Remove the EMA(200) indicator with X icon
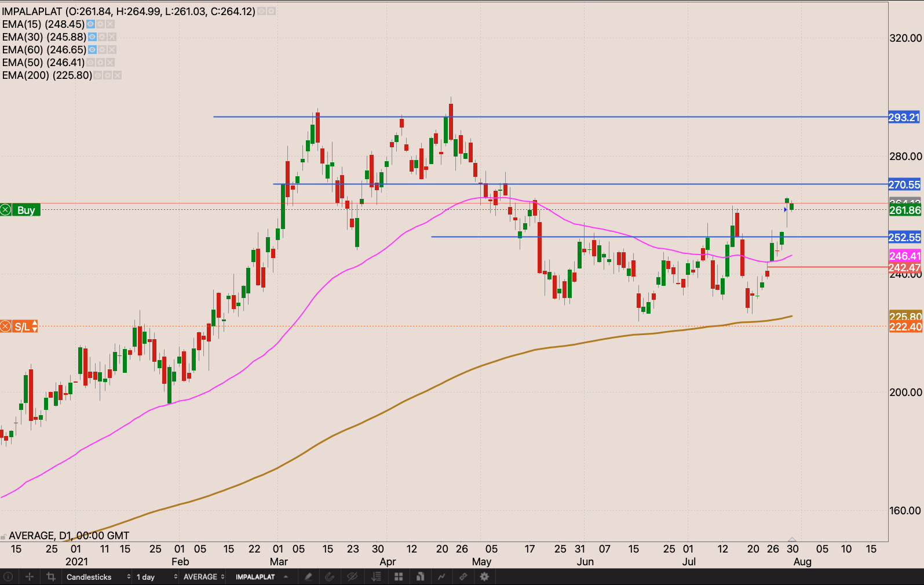 tap(117, 75)
